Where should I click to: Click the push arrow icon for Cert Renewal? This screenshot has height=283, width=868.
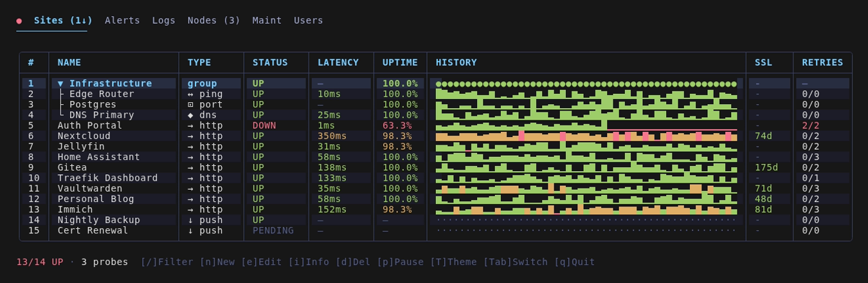pos(190,230)
